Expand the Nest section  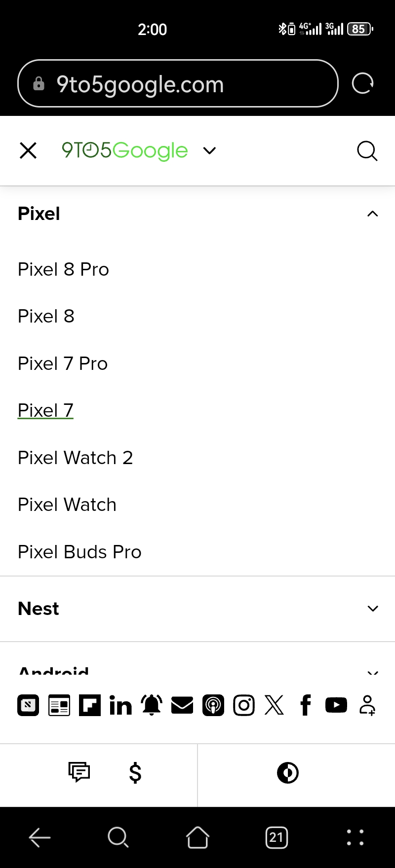373,609
